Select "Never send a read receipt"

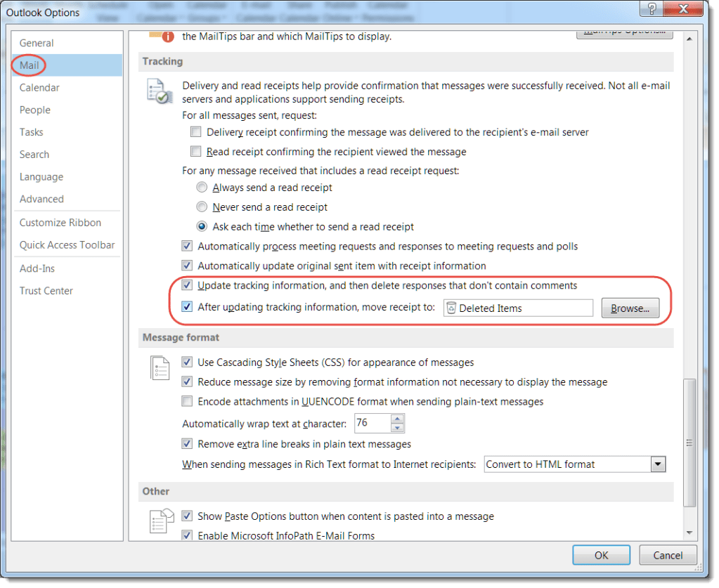point(202,207)
